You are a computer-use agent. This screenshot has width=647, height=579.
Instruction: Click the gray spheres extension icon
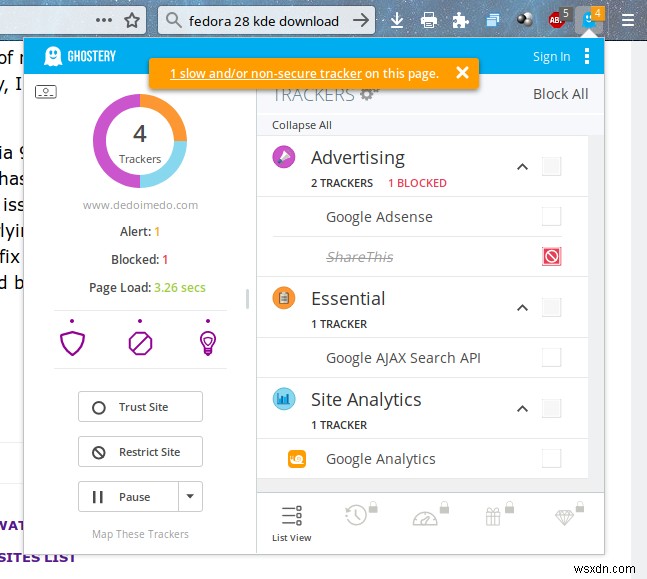524,19
